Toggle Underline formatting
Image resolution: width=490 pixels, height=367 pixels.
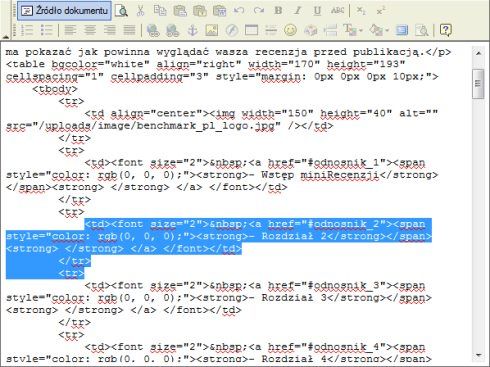(x=317, y=11)
